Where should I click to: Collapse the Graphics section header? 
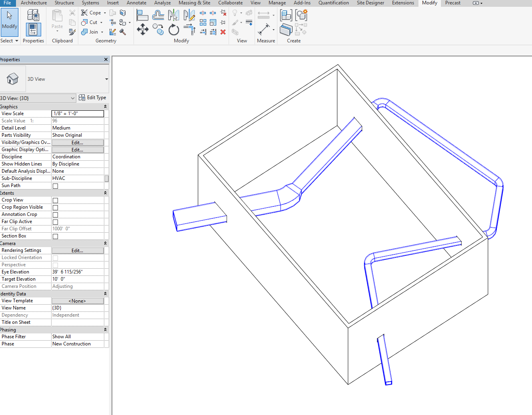coord(105,106)
